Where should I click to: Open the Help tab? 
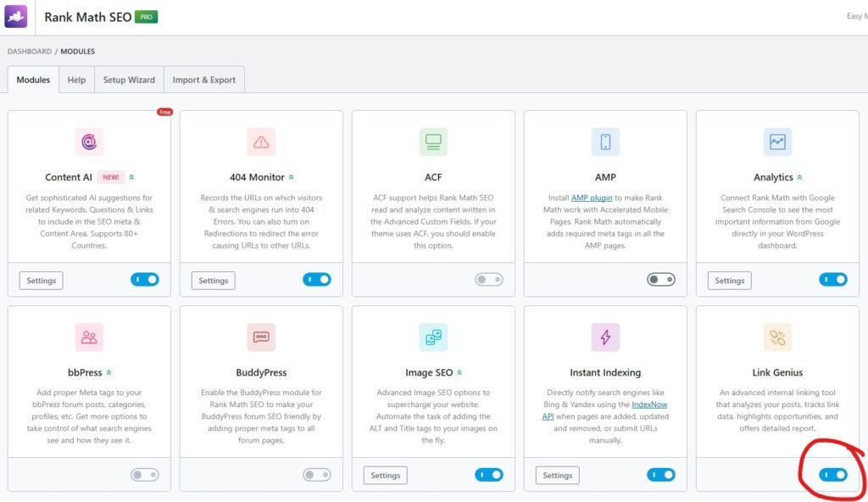click(76, 80)
